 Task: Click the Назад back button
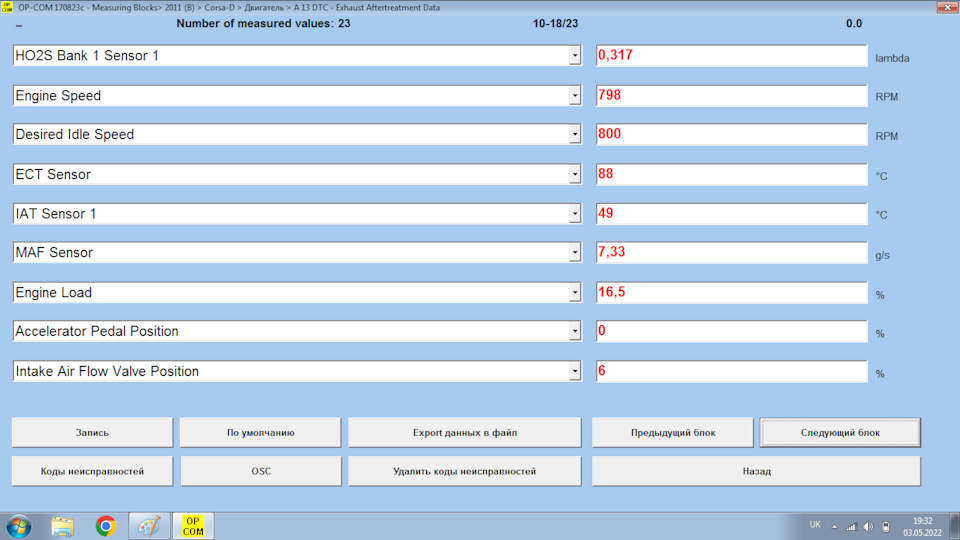click(x=756, y=471)
